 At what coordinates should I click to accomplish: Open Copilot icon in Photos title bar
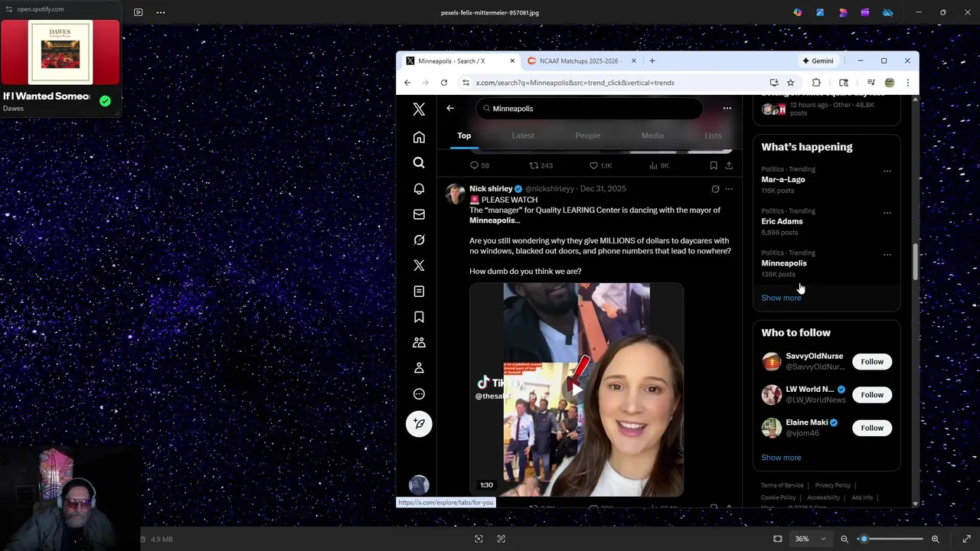pos(798,12)
